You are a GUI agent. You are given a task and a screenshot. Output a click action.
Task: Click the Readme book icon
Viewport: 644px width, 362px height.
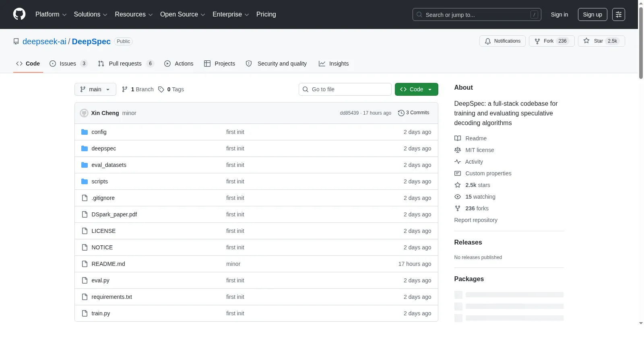tap(458, 138)
